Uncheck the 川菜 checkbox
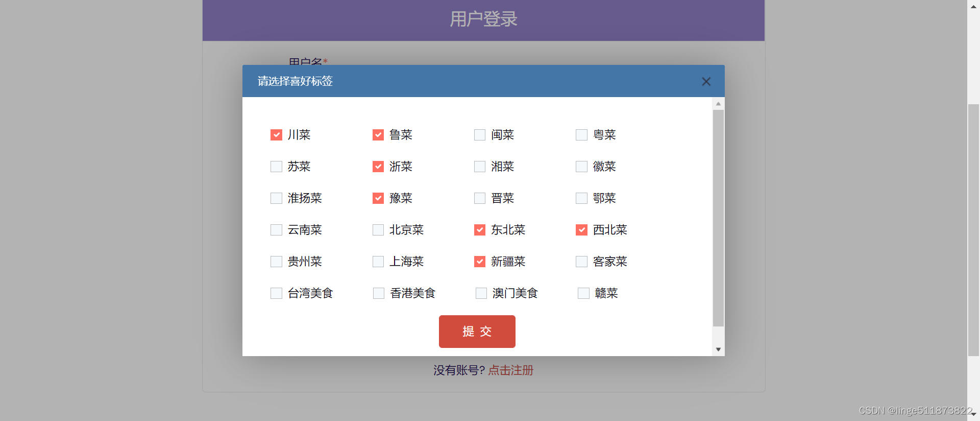The image size is (980, 421). pos(276,135)
